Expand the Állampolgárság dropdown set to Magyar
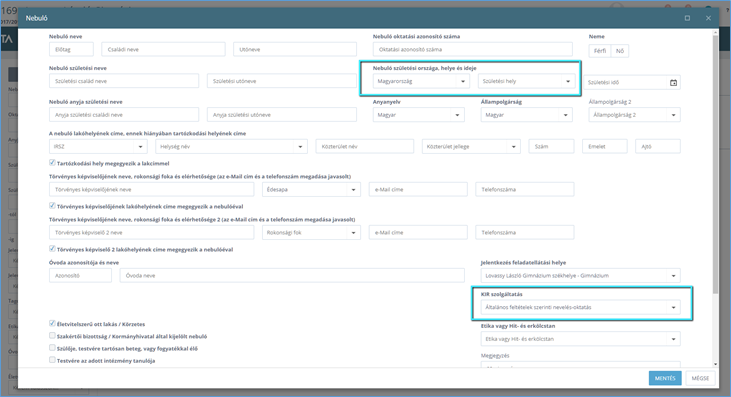The width and height of the screenshot is (731, 397). pos(526,115)
